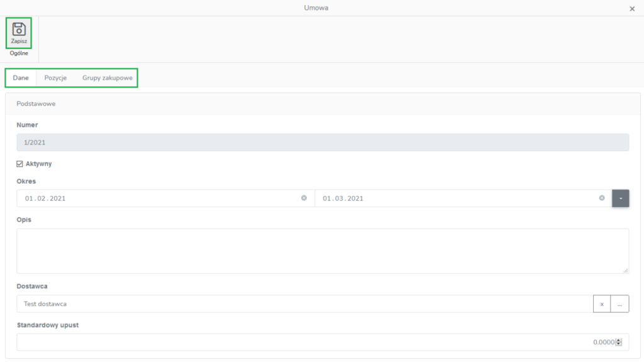Viewport: 644px width, 362px height.
Task: Switch to the Dane tab
Action: click(x=21, y=78)
